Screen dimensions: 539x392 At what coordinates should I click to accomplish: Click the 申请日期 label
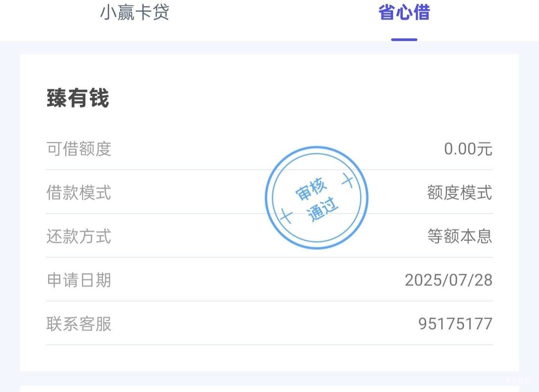point(79,280)
